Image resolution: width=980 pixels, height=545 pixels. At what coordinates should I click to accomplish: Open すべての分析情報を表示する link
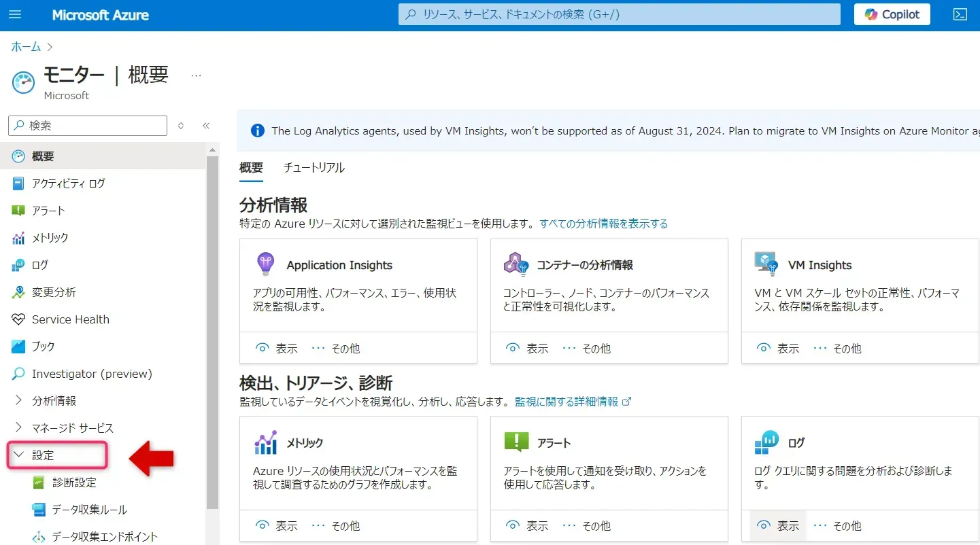point(603,224)
